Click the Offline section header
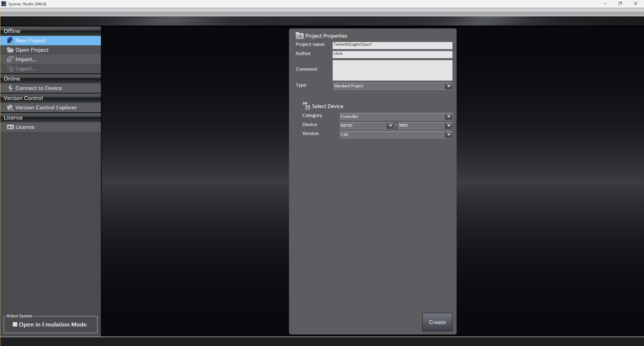Image resolution: width=644 pixels, height=346 pixels. pos(51,31)
